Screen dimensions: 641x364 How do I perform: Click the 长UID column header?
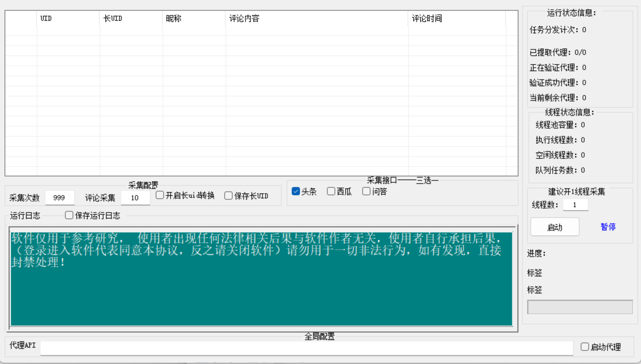coord(131,18)
